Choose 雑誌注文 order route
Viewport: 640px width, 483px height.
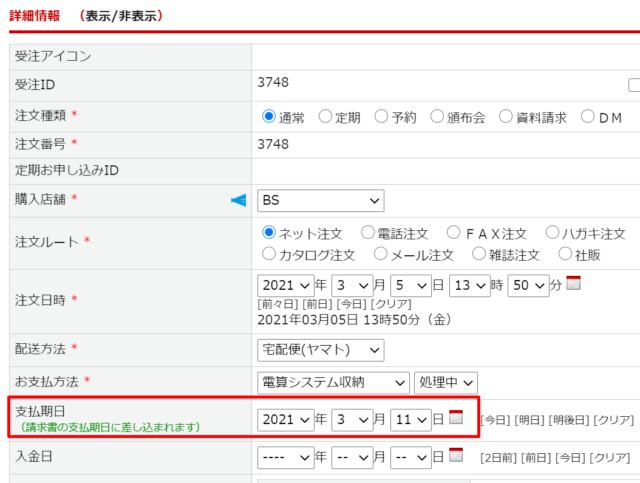click(479, 254)
